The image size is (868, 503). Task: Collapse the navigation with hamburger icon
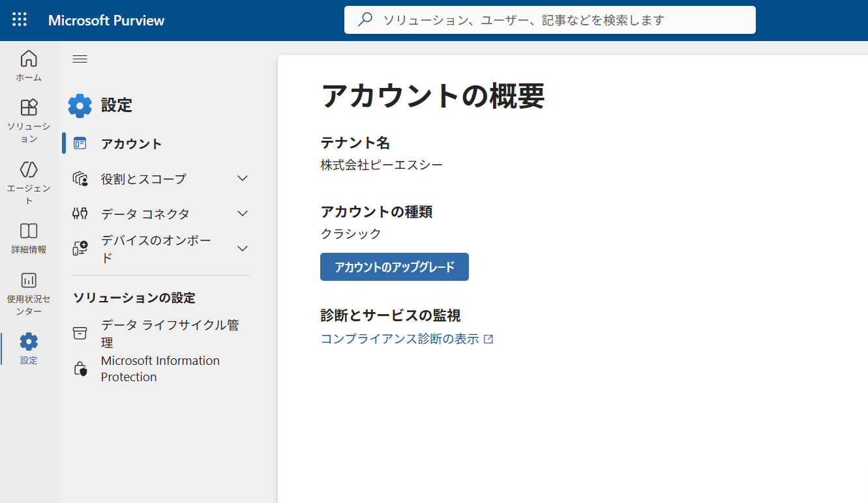point(80,59)
